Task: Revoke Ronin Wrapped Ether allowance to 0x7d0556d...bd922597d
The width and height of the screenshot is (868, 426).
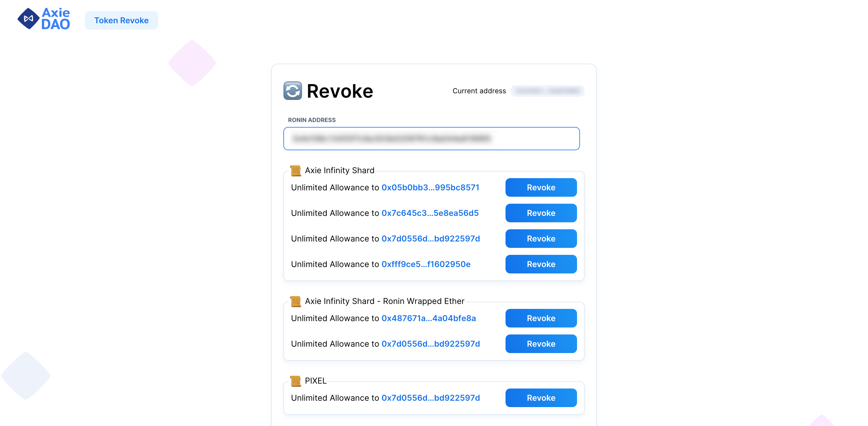Action: click(541, 343)
